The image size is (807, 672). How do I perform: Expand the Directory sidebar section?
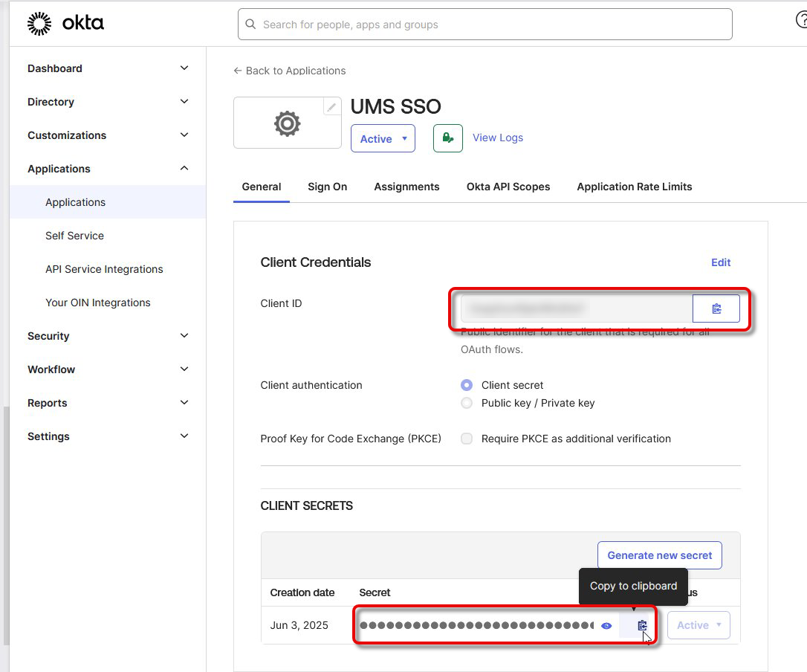tap(108, 102)
